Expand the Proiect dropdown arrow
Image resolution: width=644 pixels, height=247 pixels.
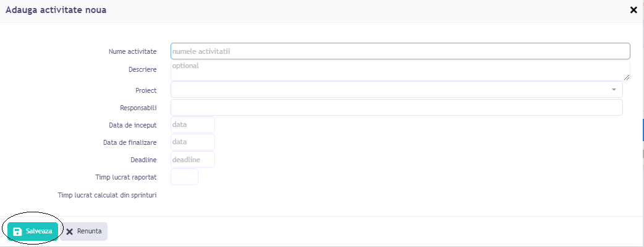click(x=614, y=89)
